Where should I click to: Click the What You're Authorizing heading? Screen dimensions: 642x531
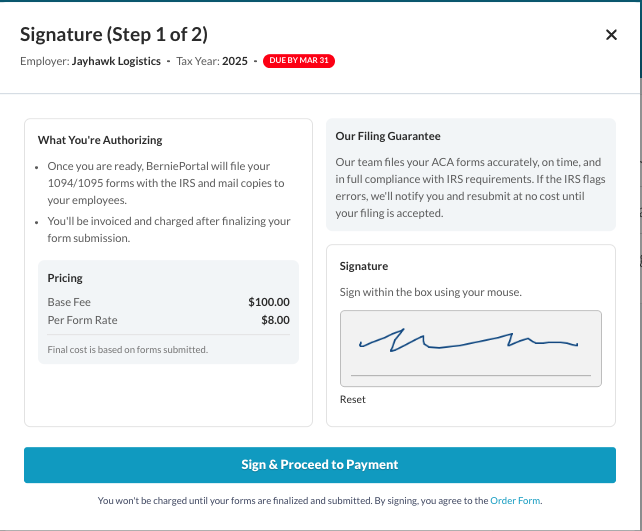pyautogui.click(x=100, y=140)
